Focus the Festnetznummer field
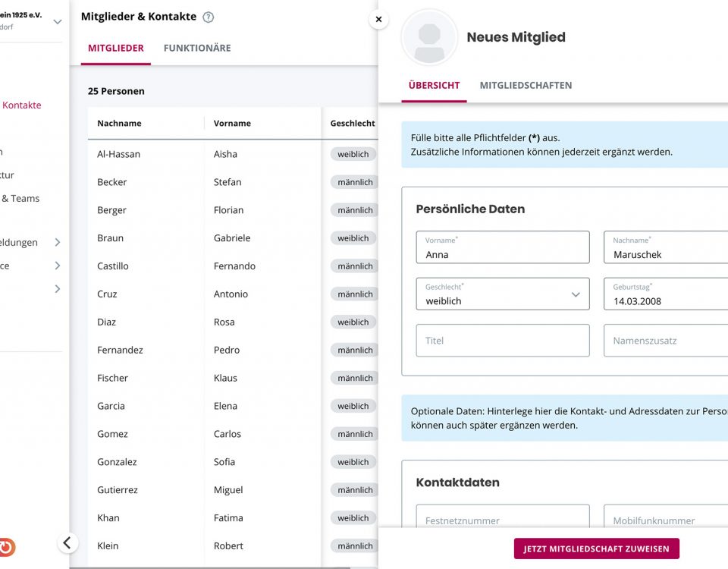 click(x=502, y=520)
